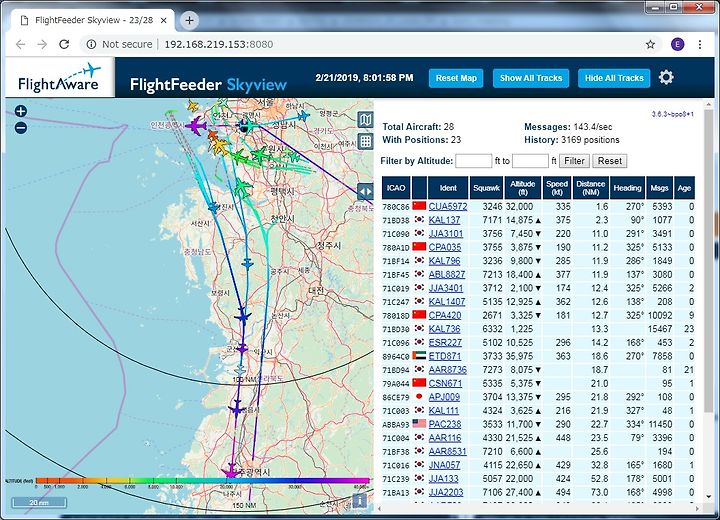This screenshot has width=720, height=520.
Task: Click message count 15467 in KAL736 row
Action: [x=660, y=329]
